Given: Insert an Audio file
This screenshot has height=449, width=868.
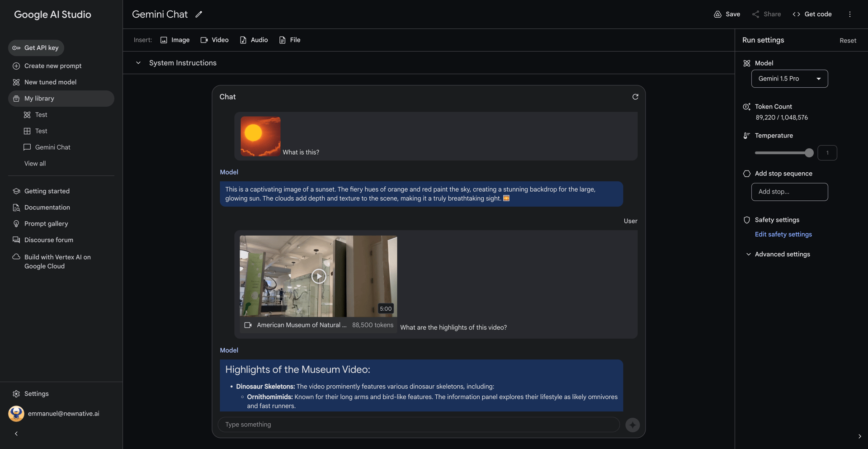Looking at the screenshot, I should [x=254, y=40].
